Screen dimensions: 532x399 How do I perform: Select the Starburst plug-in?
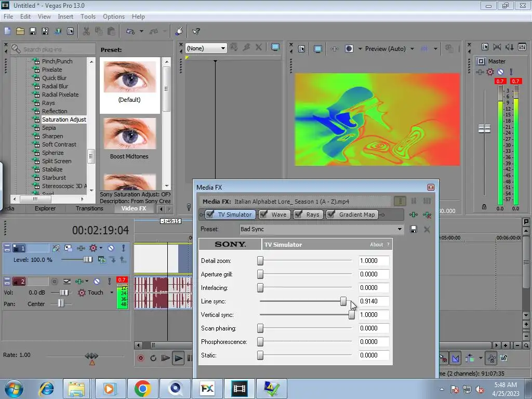54,178
